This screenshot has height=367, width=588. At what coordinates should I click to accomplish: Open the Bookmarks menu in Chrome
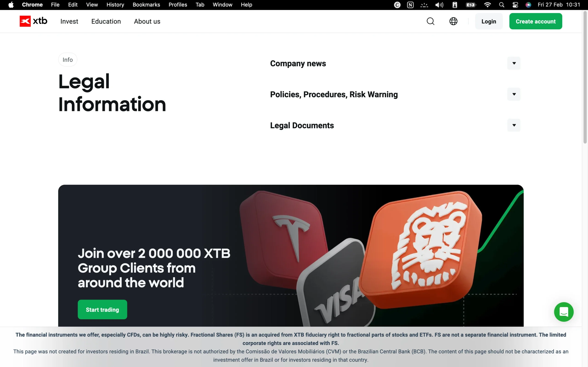coord(146,5)
